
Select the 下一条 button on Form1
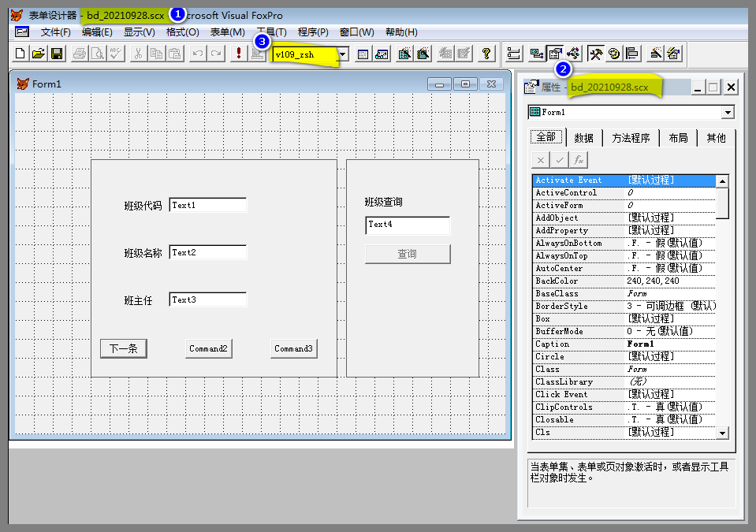click(x=124, y=348)
